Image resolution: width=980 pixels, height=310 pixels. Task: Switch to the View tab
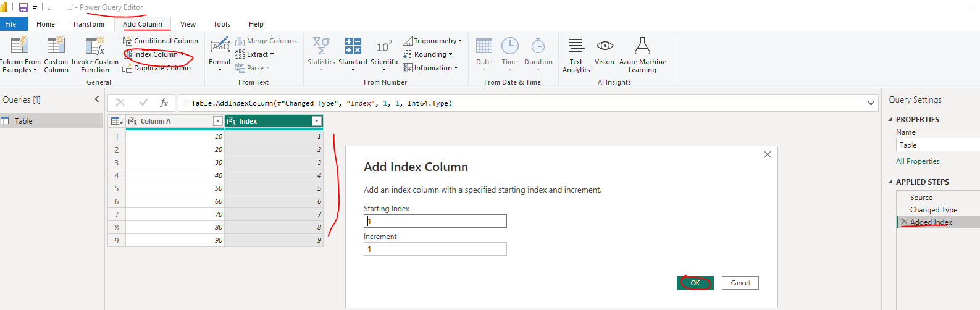(188, 24)
